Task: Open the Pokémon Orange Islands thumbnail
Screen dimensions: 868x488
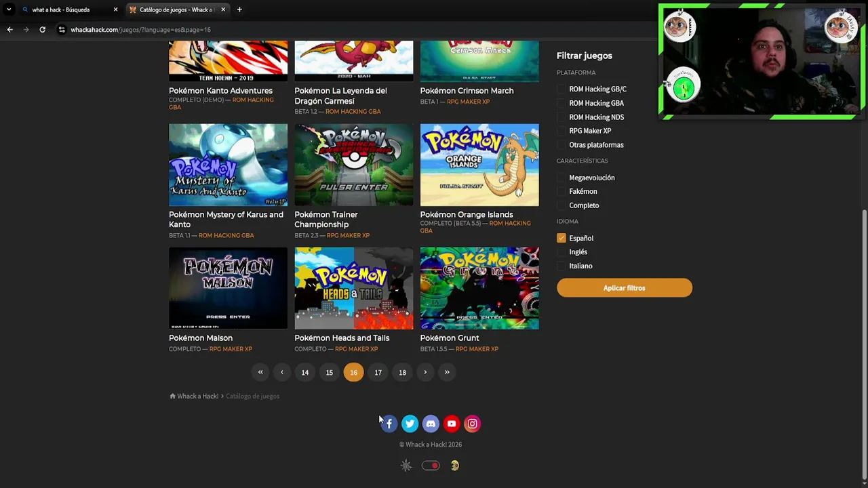Action: click(x=479, y=165)
